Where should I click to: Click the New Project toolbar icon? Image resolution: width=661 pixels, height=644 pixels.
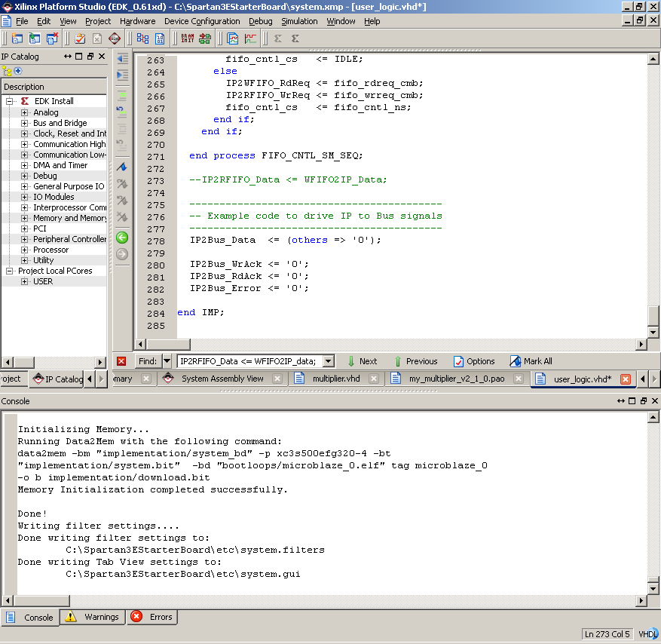pyautogui.click(x=17, y=38)
